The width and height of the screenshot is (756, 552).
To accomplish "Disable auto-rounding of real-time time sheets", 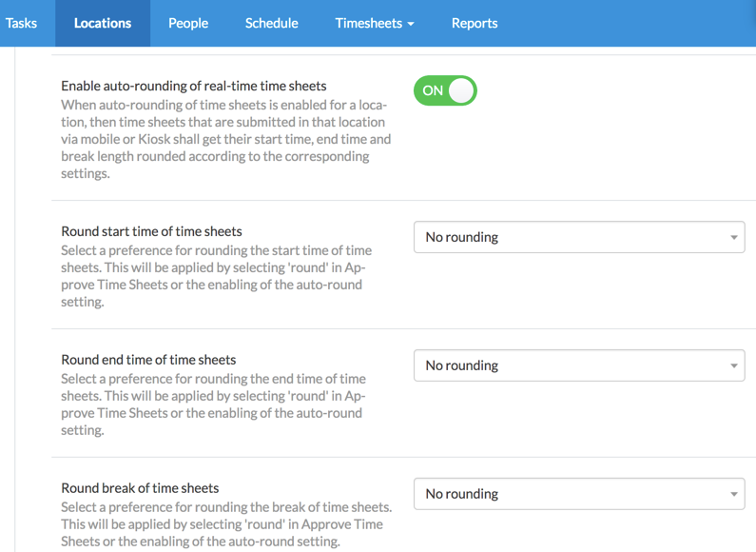I will coord(445,90).
